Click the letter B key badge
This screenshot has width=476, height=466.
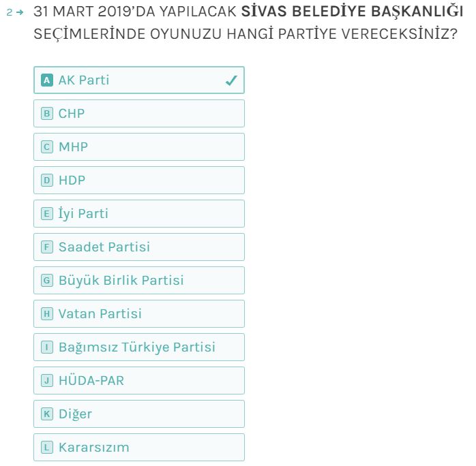click(x=47, y=114)
